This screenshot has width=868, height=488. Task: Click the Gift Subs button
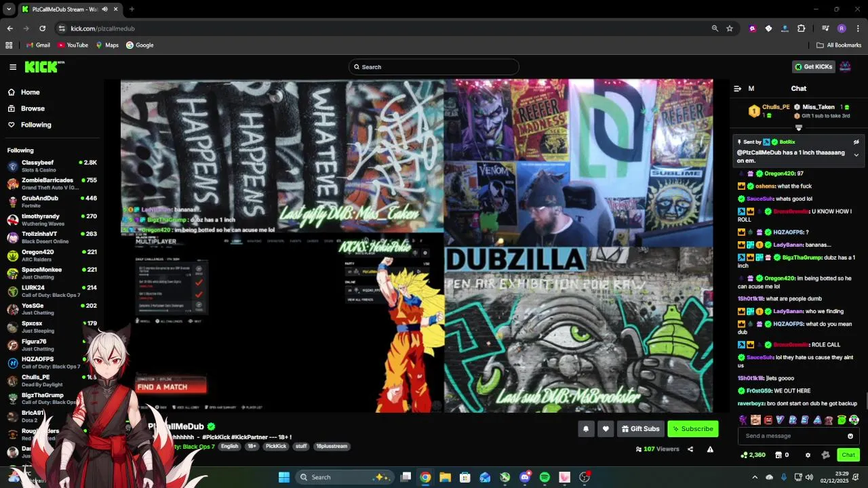coord(640,428)
